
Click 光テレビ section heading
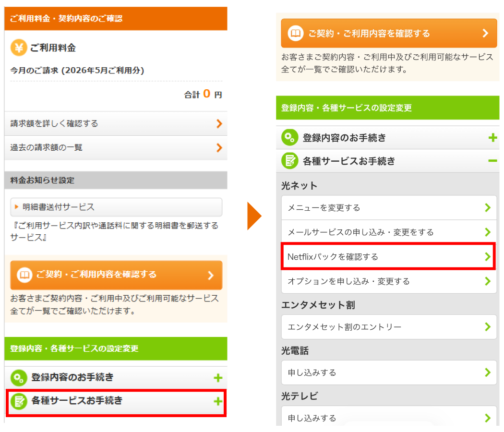(300, 396)
